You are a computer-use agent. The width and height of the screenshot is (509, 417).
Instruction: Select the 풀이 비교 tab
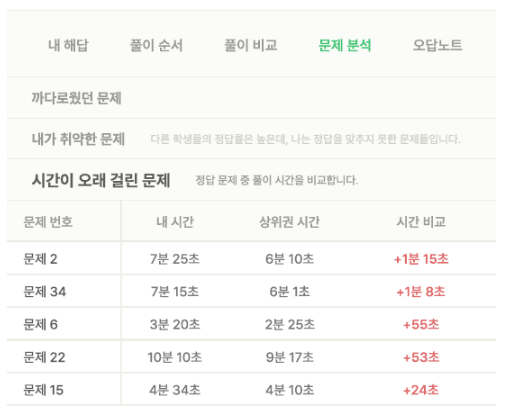[x=251, y=45]
